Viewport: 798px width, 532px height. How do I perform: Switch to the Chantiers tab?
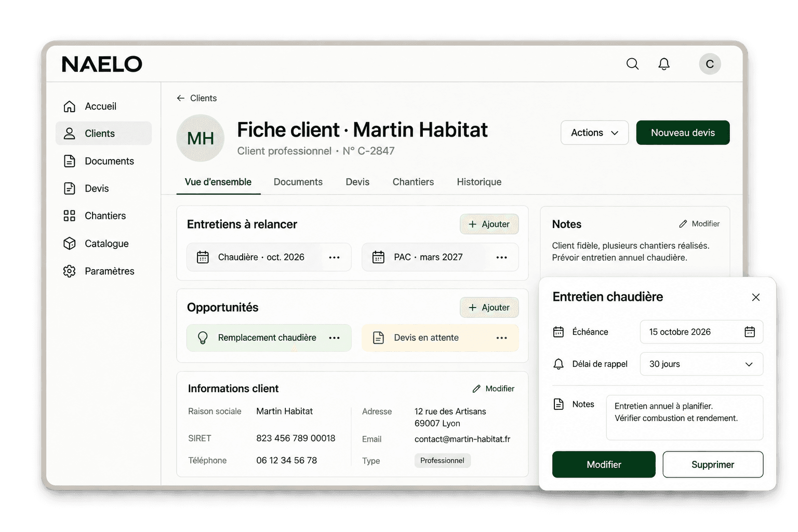[413, 182]
